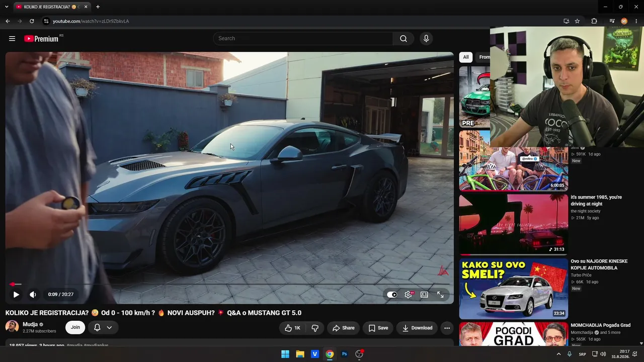Install the app from the address bar icon
This screenshot has width=644, height=362.
[x=567, y=21]
